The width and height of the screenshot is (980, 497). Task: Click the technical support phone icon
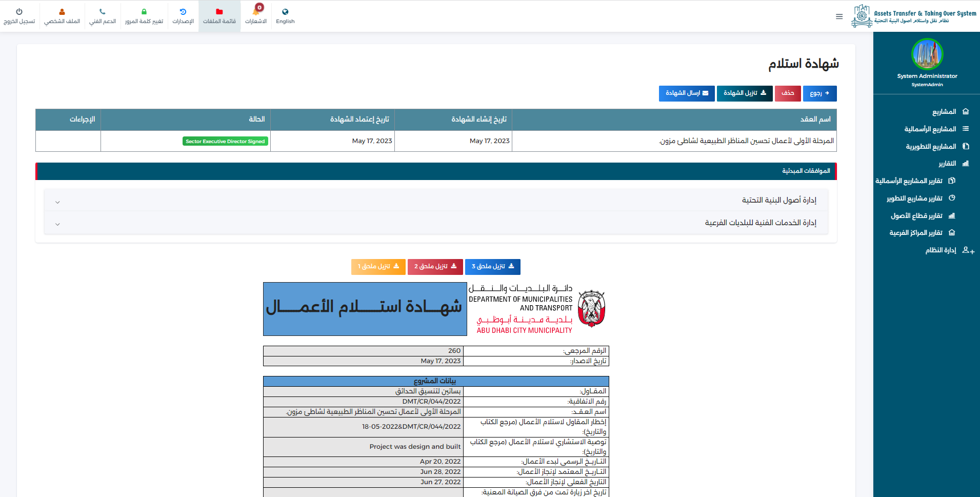[x=103, y=12]
